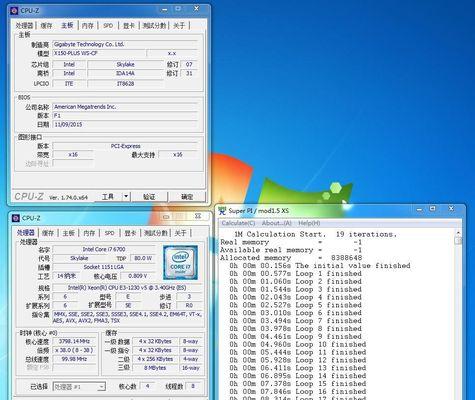Click the core voltage value '0.809 V'

pos(137,276)
